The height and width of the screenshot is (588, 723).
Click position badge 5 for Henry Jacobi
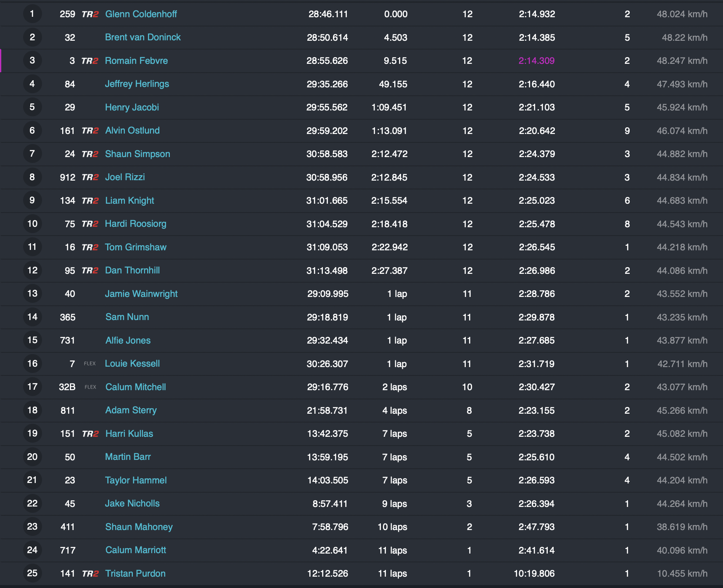tap(32, 107)
